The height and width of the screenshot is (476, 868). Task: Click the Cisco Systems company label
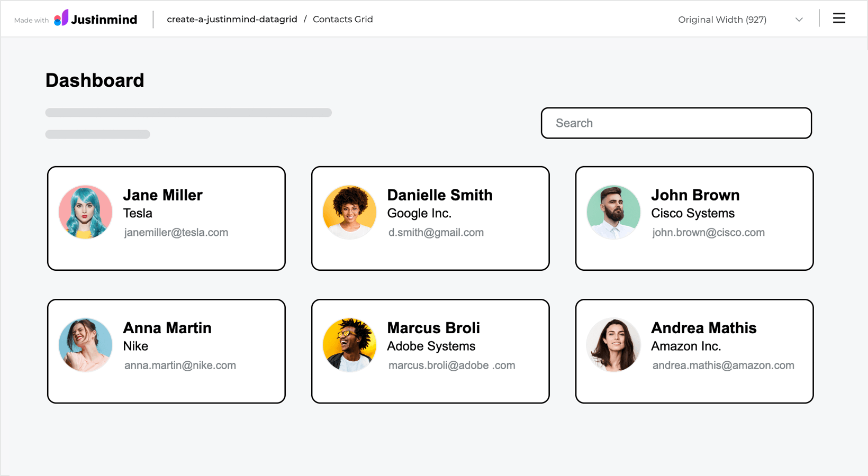click(x=693, y=213)
